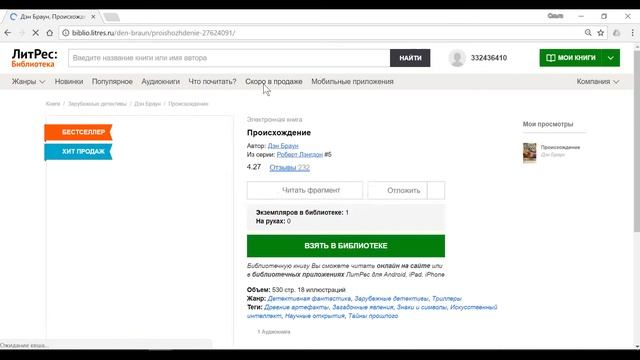640x360 pixels.
Task: Open the Chrome three-dot menu
Action: (632, 33)
